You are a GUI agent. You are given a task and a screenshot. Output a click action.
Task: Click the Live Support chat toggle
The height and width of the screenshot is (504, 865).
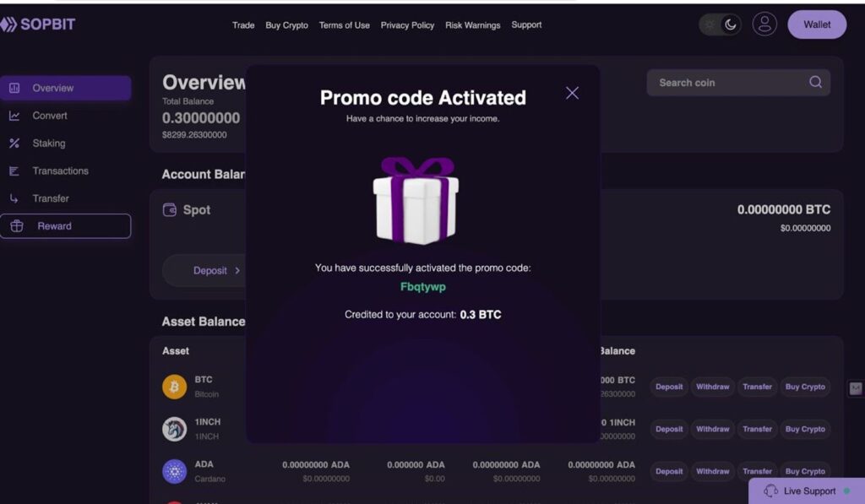pyautogui.click(x=805, y=491)
